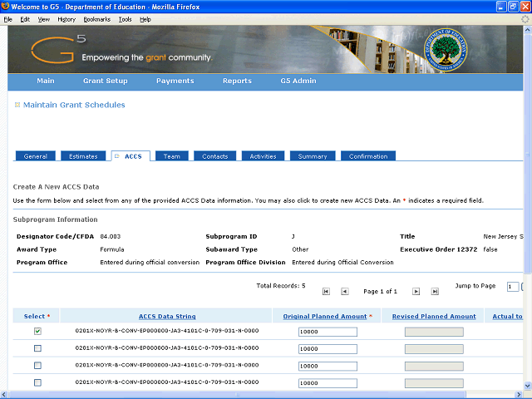Click the last page pagination arrow
This screenshot has width=532, height=399.
click(x=435, y=292)
